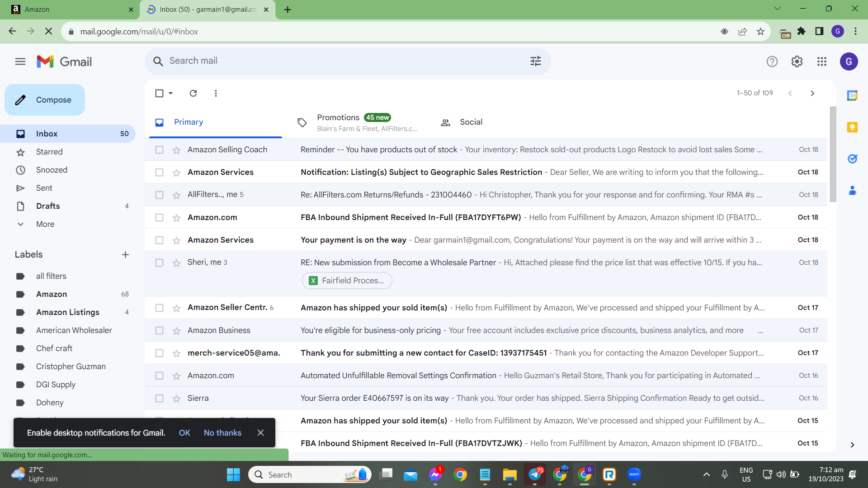Open the select-all dropdown arrow
868x488 pixels.
(170, 94)
